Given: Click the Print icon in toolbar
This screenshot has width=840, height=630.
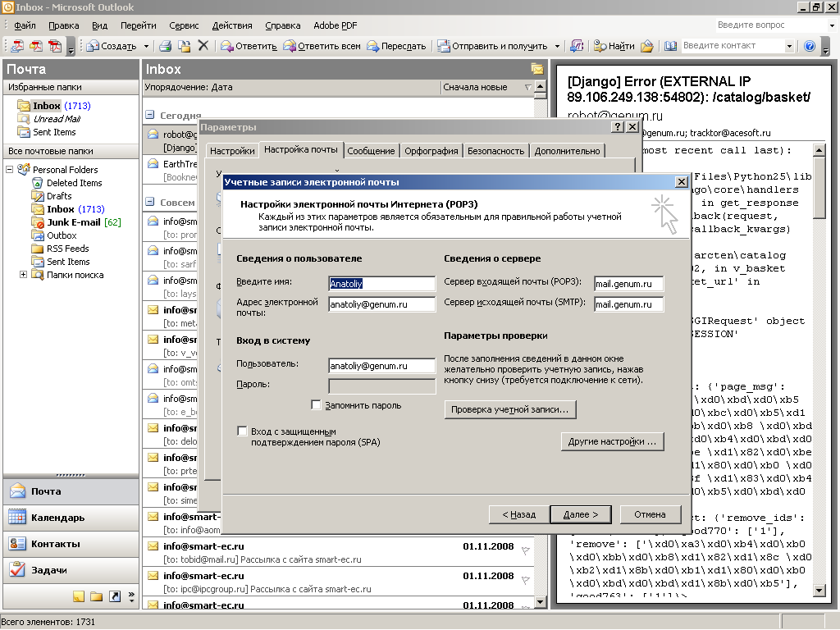Looking at the screenshot, I should click(x=165, y=46).
